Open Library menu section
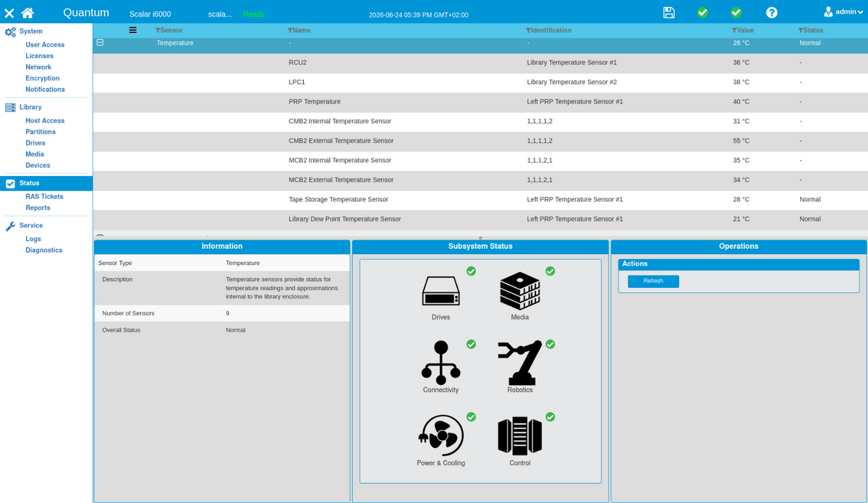The width and height of the screenshot is (868, 503). 30,107
